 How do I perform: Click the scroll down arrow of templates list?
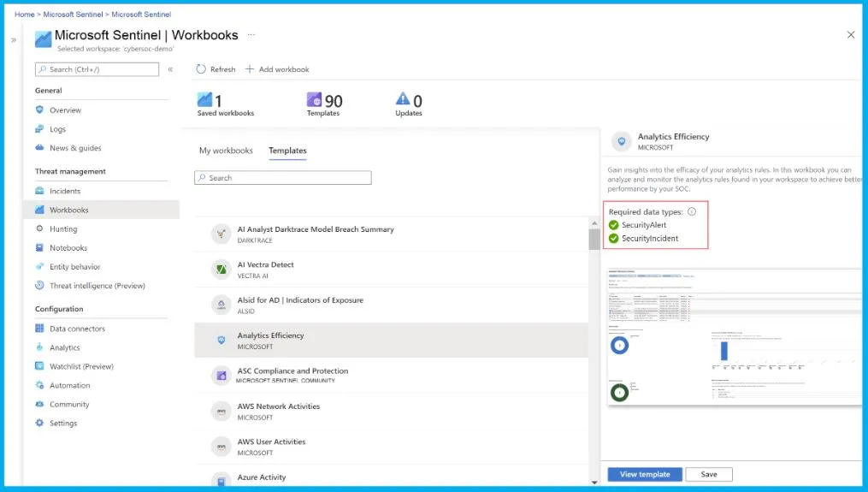[x=594, y=483]
